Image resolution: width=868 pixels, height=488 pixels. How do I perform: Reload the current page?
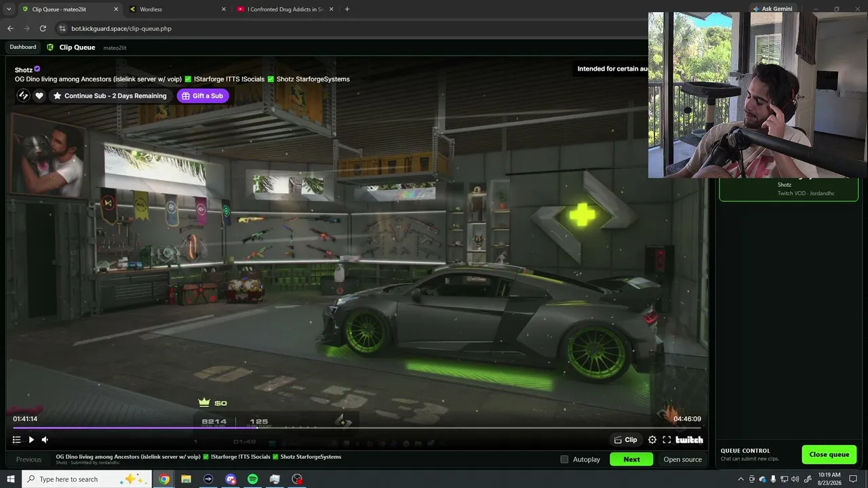point(43,28)
